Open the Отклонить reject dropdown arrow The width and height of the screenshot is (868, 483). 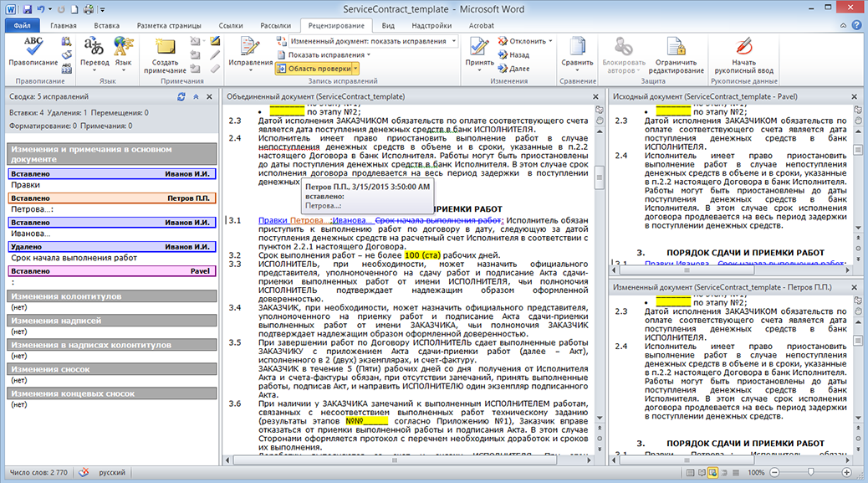[551, 41]
